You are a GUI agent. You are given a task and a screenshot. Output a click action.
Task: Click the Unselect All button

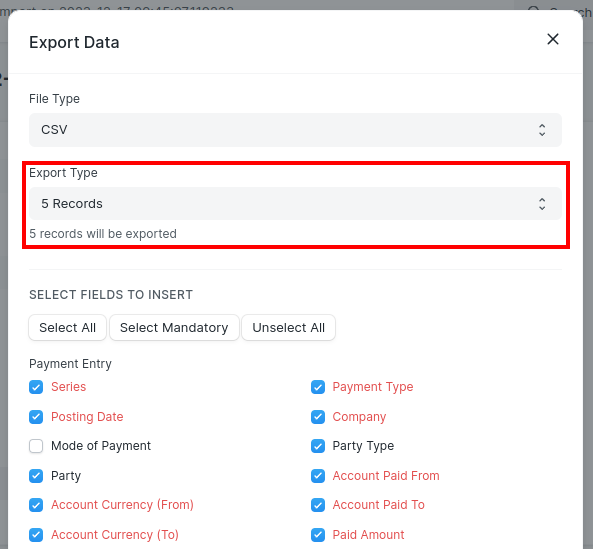(x=288, y=327)
